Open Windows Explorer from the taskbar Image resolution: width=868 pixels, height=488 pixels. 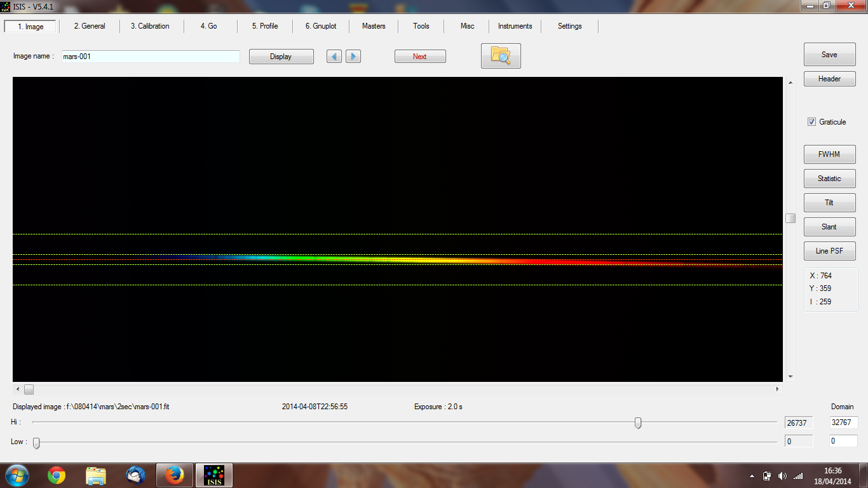(96, 475)
